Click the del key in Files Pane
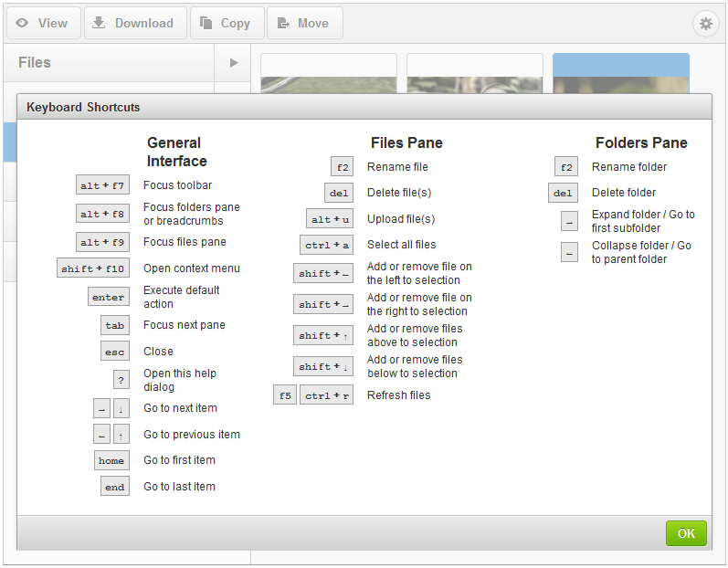This screenshot has height=568, width=728. point(339,193)
